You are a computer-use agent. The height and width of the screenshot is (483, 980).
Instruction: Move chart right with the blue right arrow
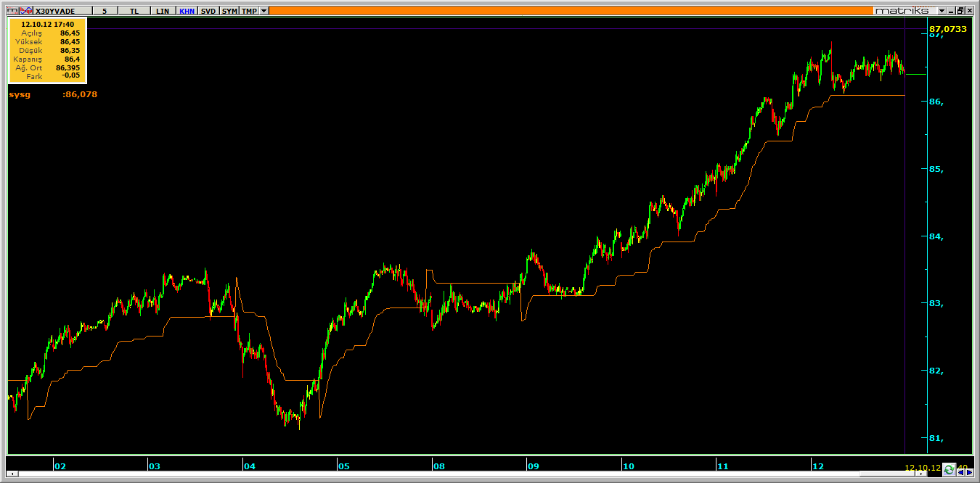[969, 472]
